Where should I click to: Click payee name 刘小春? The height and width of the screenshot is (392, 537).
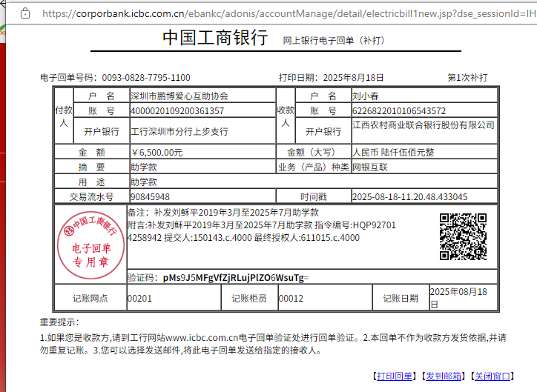[366, 96]
